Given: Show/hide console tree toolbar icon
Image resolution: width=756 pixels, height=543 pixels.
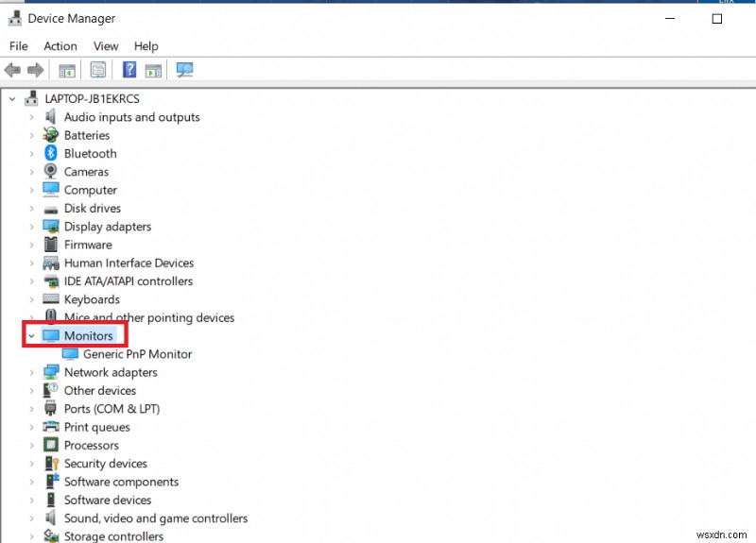Looking at the screenshot, I should (x=67, y=70).
